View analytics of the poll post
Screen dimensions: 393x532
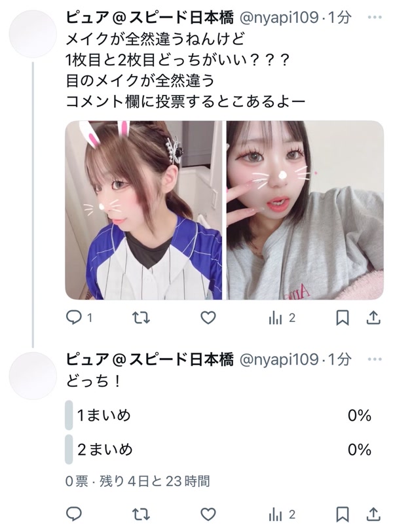pyautogui.click(x=282, y=515)
